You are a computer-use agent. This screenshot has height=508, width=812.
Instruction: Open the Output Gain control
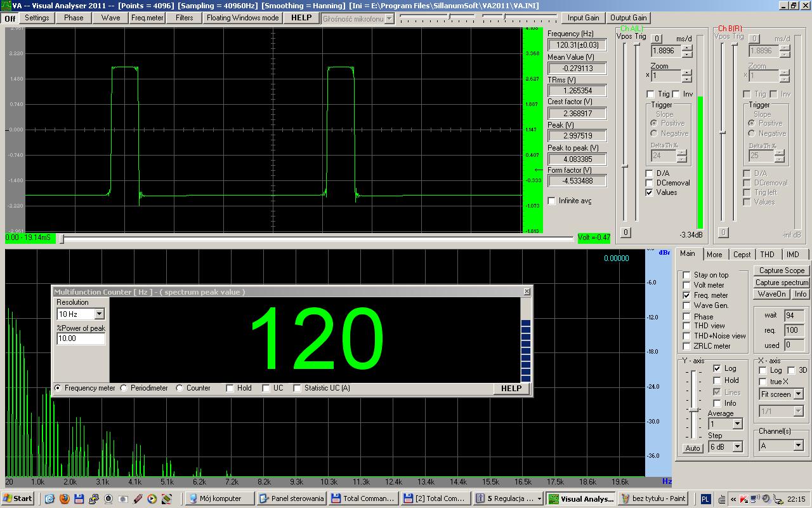[x=628, y=18]
